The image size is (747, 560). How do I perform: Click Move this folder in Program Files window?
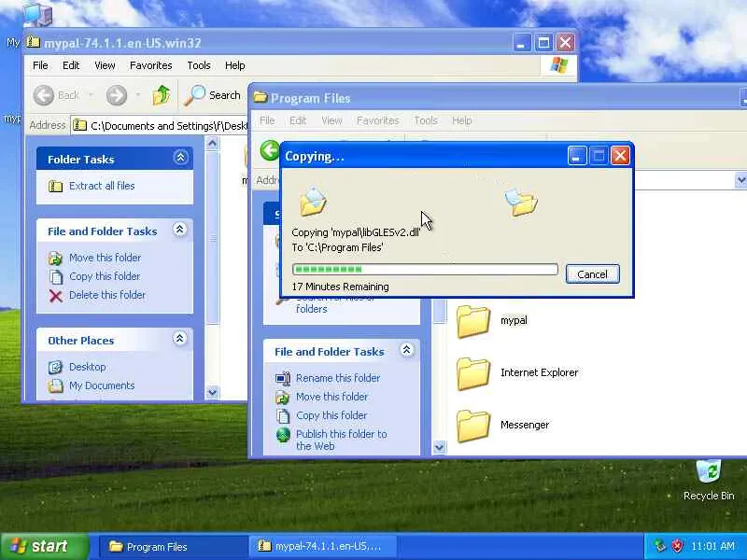(322, 397)
